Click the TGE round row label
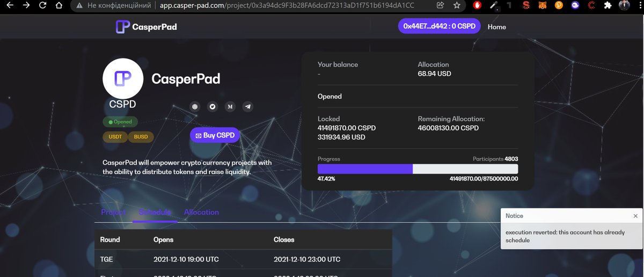 [106, 259]
